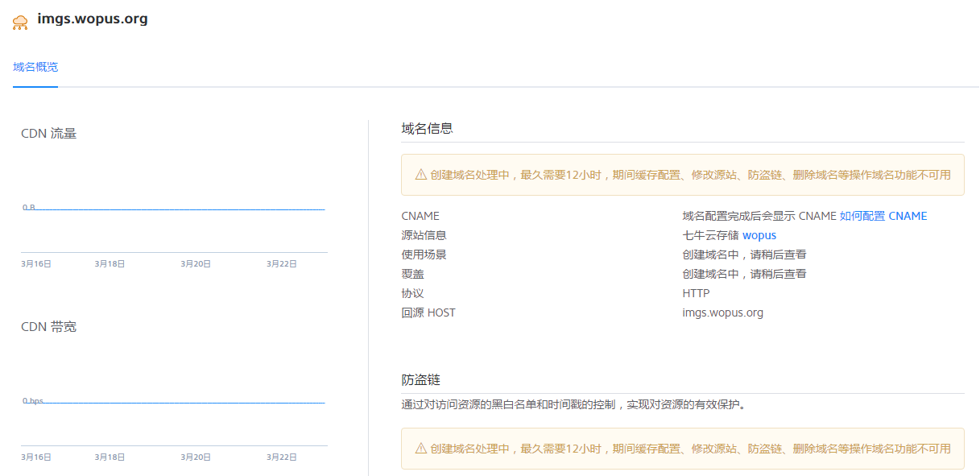This screenshot has height=476, width=980.
Task: Click the 防盗链 section heading
Action: (x=420, y=379)
